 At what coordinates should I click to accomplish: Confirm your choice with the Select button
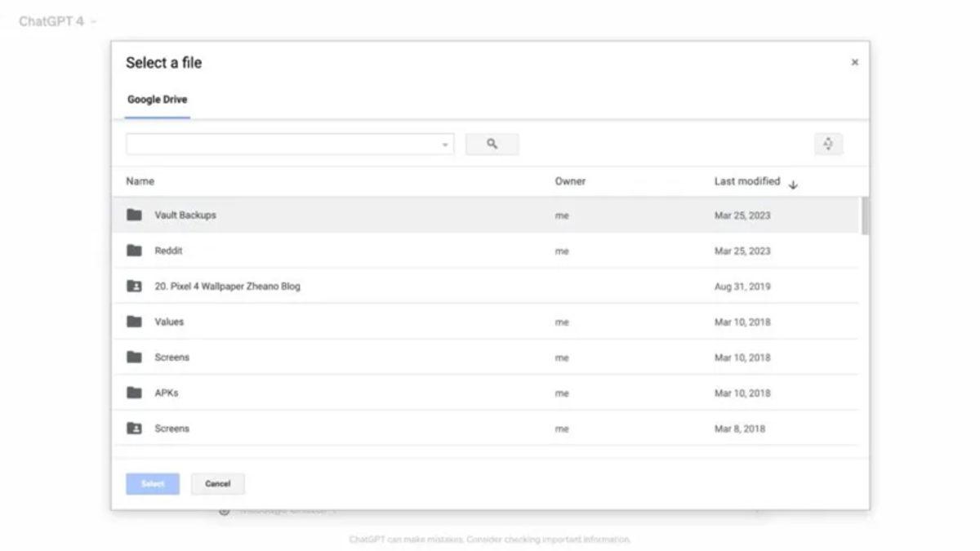(x=152, y=483)
